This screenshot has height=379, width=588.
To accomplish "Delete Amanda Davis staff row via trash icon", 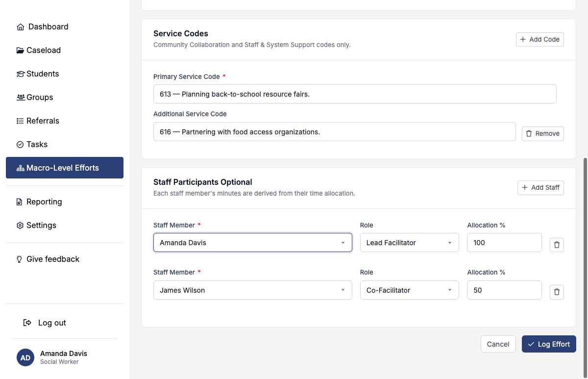I will pyautogui.click(x=557, y=245).
